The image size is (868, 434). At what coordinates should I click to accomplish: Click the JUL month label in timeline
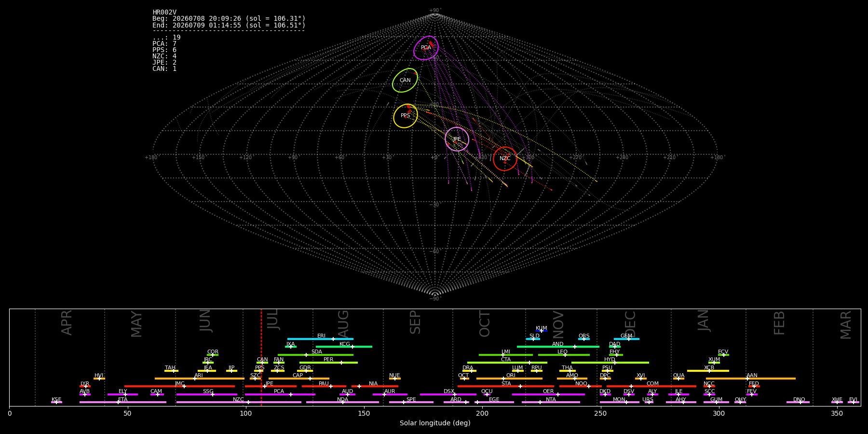pos(272,320)
